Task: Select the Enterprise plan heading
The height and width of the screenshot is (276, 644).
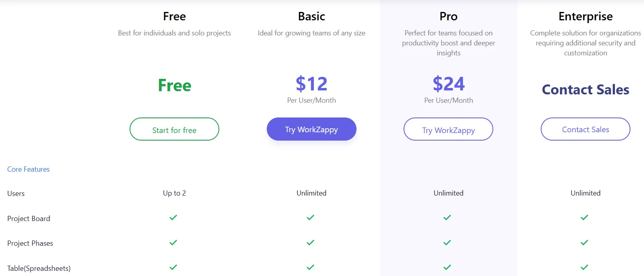Action: 585,16
